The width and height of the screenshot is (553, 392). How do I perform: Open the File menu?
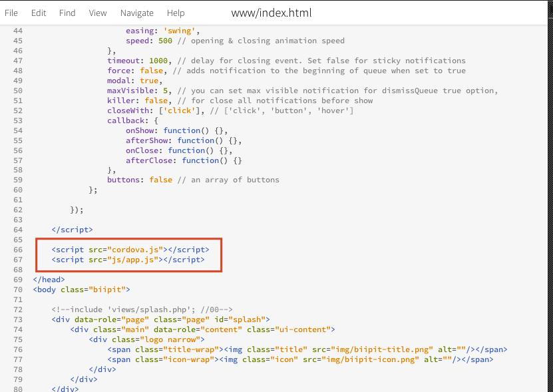[11, 13]
